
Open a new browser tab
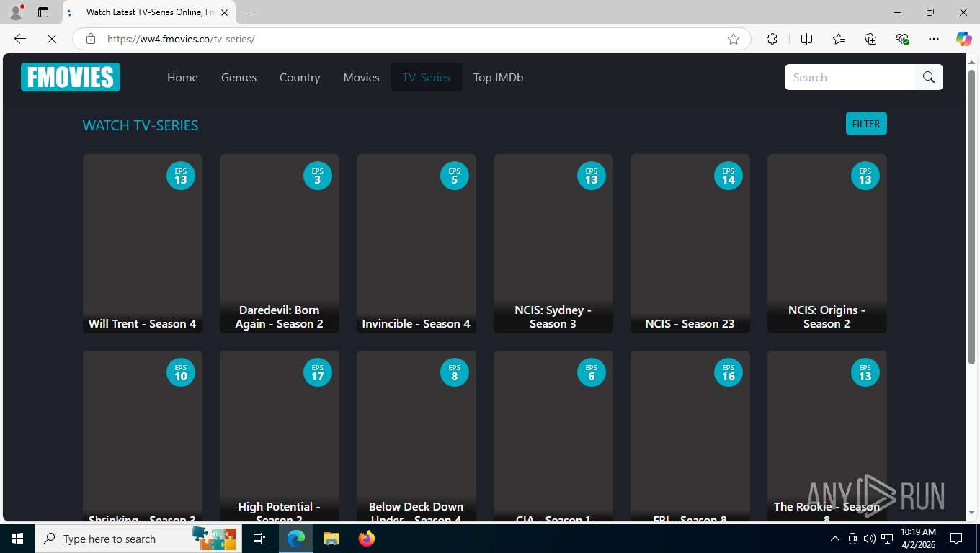click(251, 12)
